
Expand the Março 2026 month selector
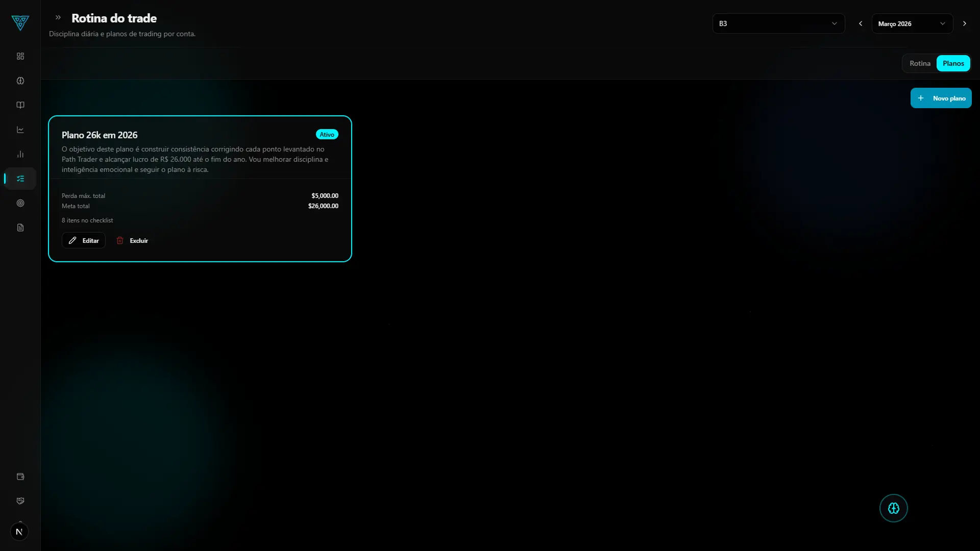coord(911,23)
